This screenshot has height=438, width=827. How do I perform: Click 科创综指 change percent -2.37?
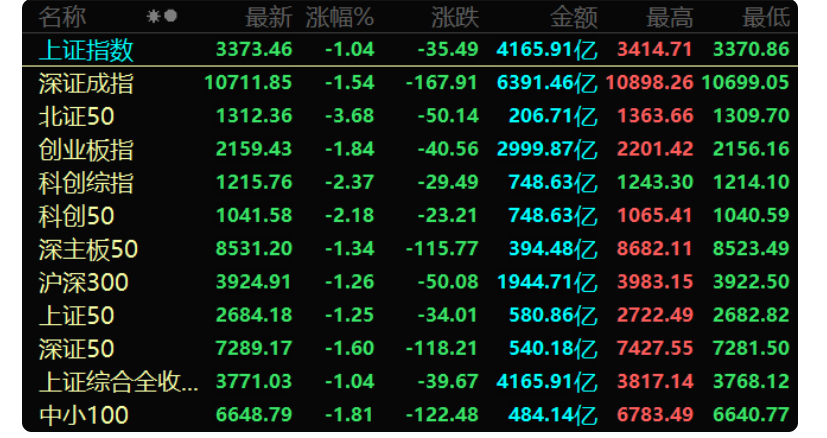click(x=350, y=183)
